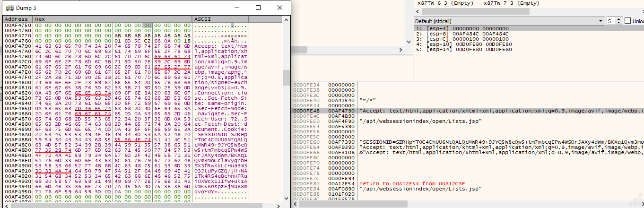
Task: Click the ASCII column header
Action: tap(220, 19)
